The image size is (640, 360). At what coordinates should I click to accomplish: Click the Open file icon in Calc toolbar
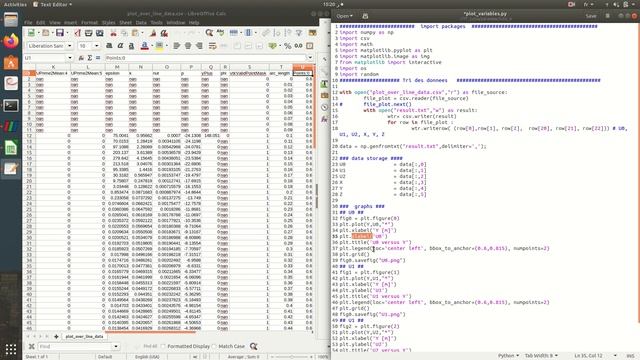pyautogui.click(x=45, y=33)
